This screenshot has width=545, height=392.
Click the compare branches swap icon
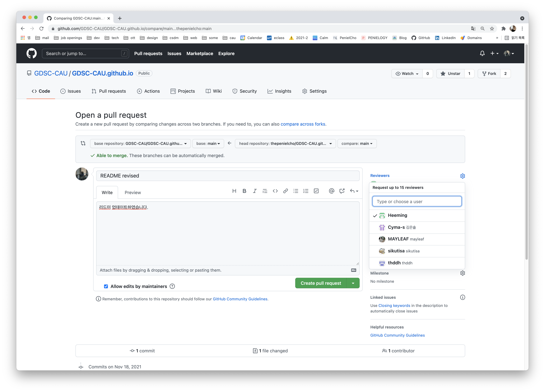[x=83, y=143]
